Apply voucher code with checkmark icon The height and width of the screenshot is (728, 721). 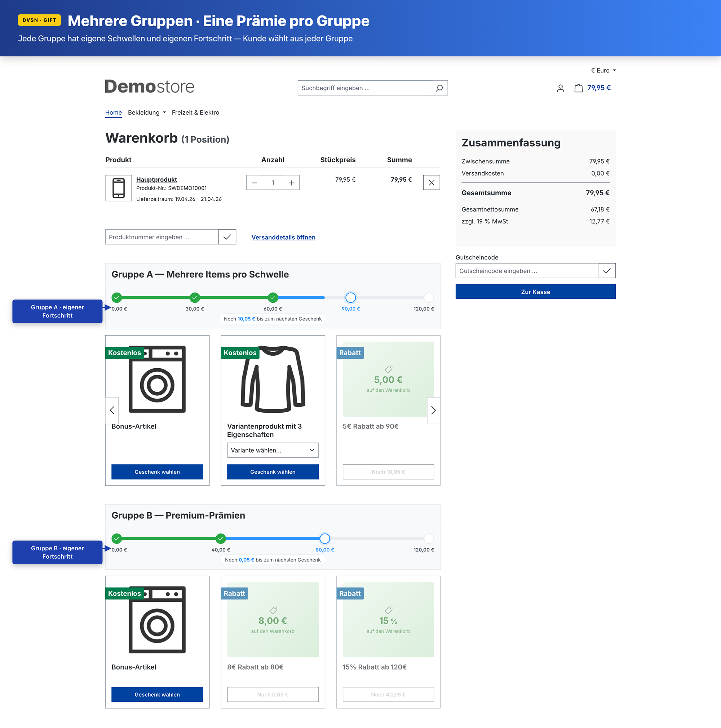pyautogui.click(x=606, y=271)
